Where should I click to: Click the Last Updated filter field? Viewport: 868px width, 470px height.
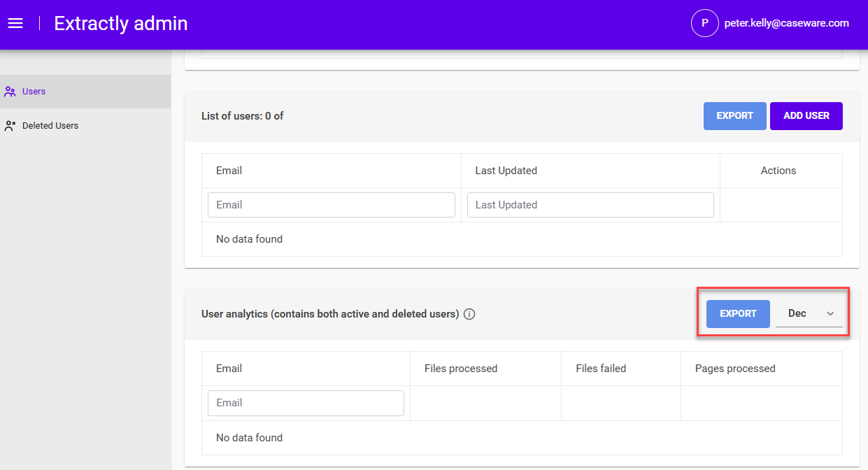tap(590, 204)
